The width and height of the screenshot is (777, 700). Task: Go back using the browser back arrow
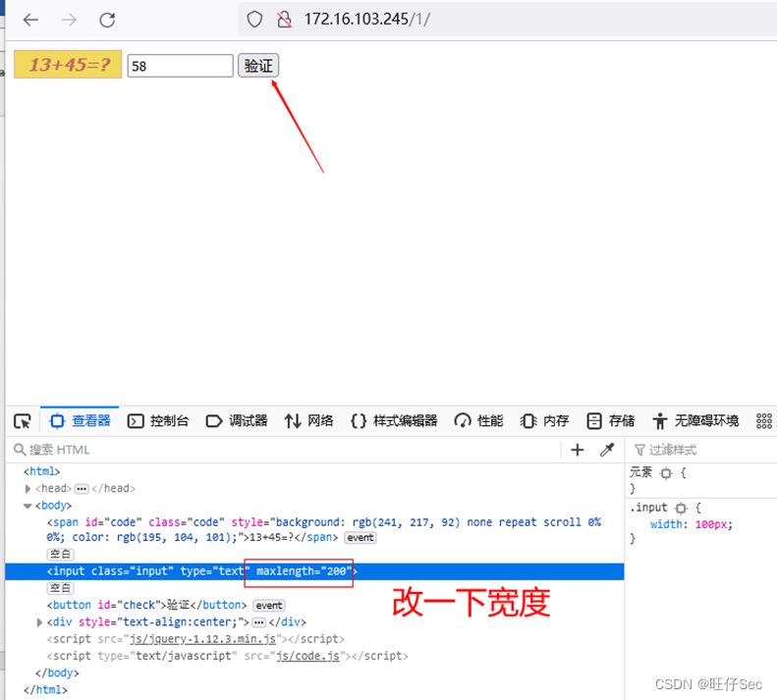30,20
